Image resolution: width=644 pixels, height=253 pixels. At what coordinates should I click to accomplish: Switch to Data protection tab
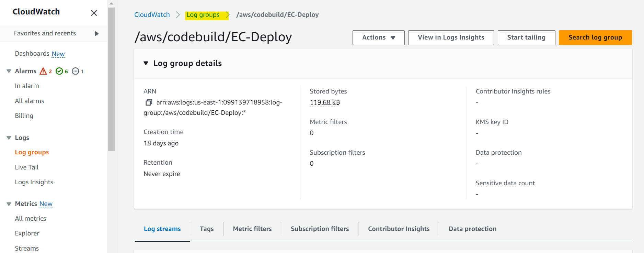(473, 229)
